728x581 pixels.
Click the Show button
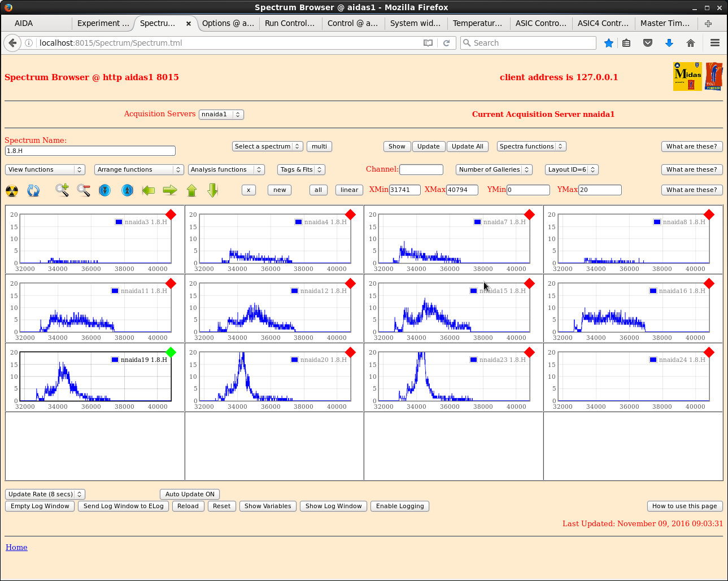pyautogui.click(x=397, y=146)
